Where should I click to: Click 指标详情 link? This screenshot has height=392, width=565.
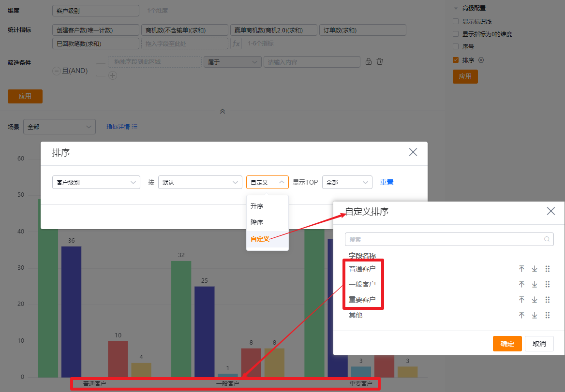[118, 126]
